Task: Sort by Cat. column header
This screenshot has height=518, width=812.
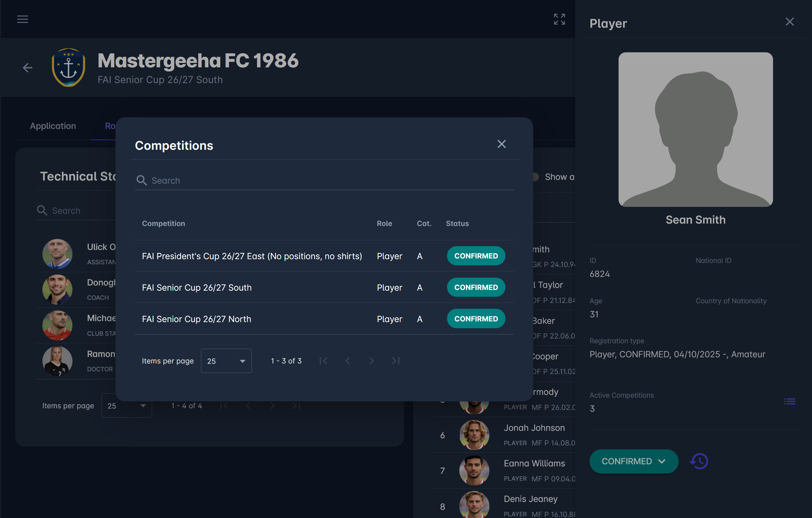Action: click(x=424, y=223)
